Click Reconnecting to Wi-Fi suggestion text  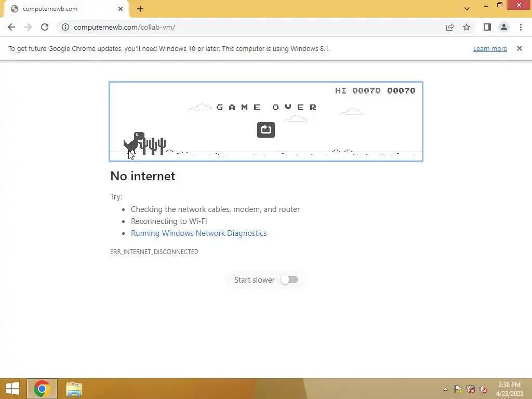click(169, 221)
